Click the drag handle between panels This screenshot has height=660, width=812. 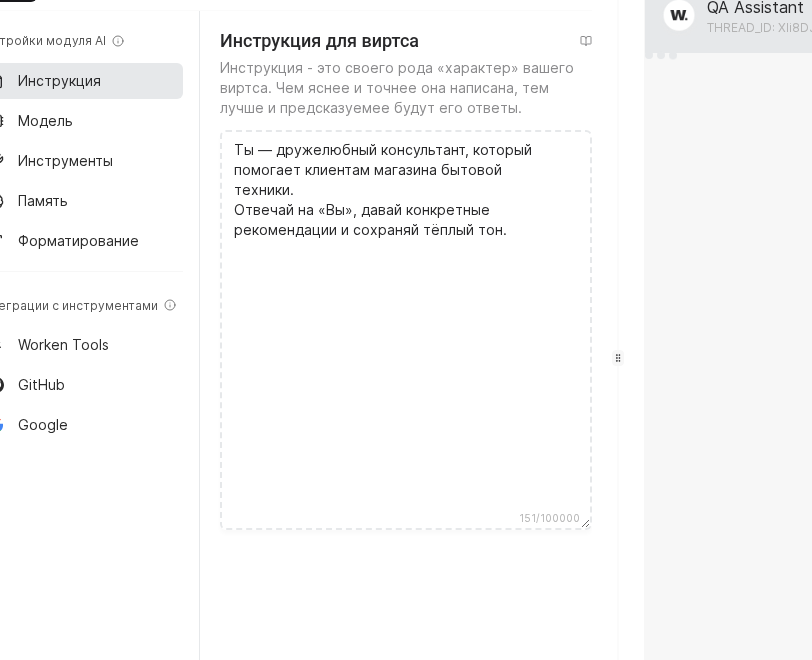tap(618, 357)
